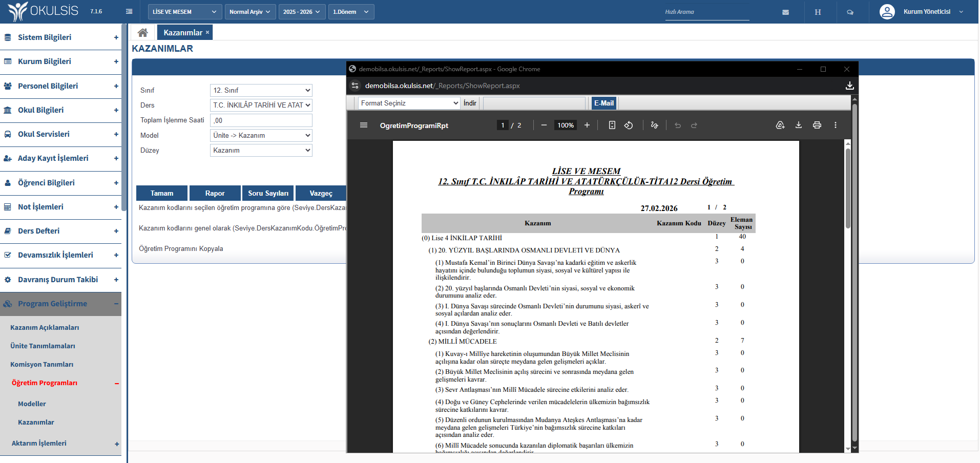Image resolution: width=980 pixels, height=463 pixels.
Task: Toggle the left sidebar hamburger icon
Action: pyautogui.click(x=129, y=12)
